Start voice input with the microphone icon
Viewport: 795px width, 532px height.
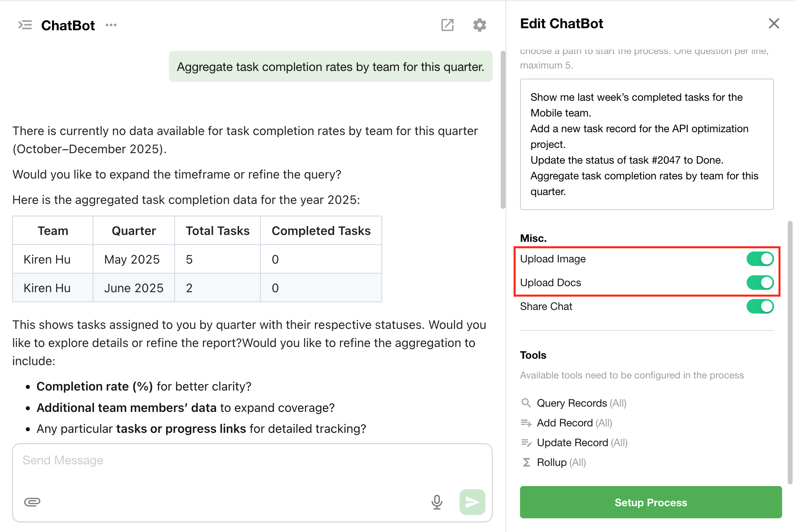click(437, 502)
